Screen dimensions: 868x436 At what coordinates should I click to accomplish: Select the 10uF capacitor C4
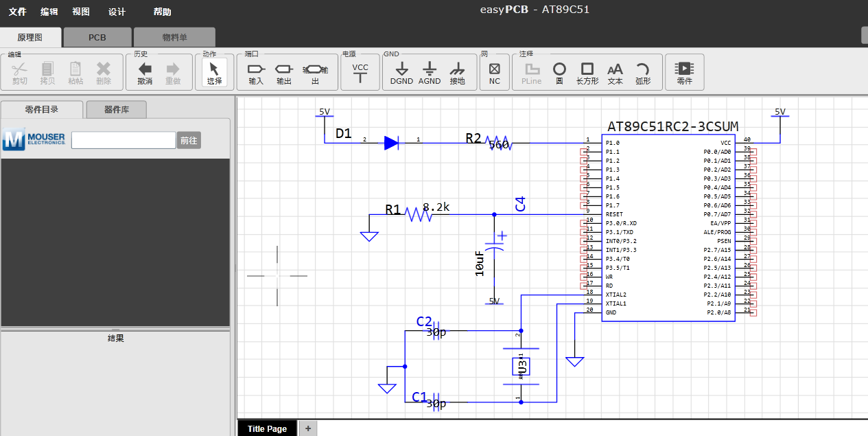(495, 246)
